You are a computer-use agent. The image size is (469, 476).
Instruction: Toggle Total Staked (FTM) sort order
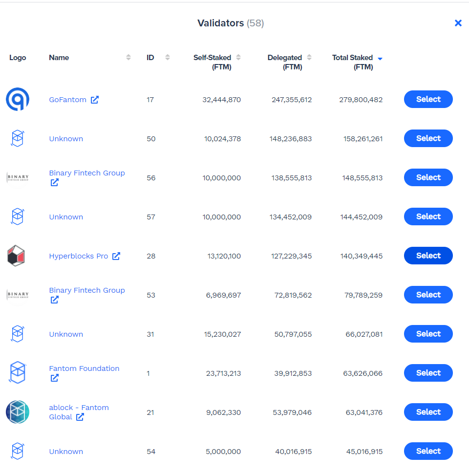pyautogui.click(x=380, y=58)
